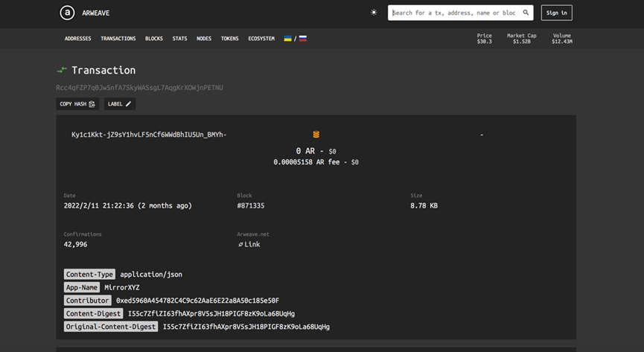
Task: Select the Content-Digest value I55c7ZfiZI63
Action: (211, 314)
